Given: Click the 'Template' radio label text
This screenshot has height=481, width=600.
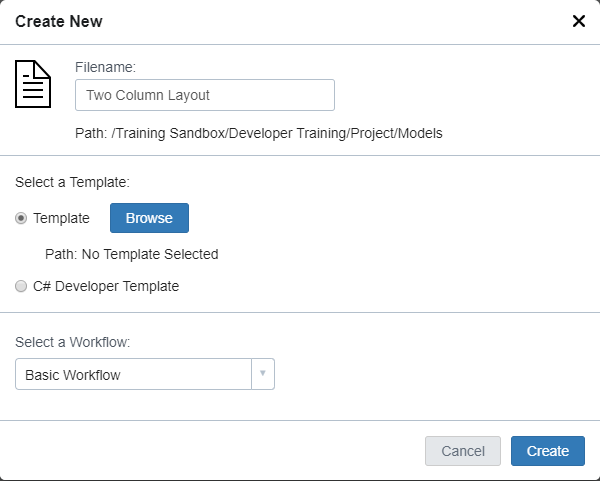Looking at the screenshot, I should click(61, 218).
